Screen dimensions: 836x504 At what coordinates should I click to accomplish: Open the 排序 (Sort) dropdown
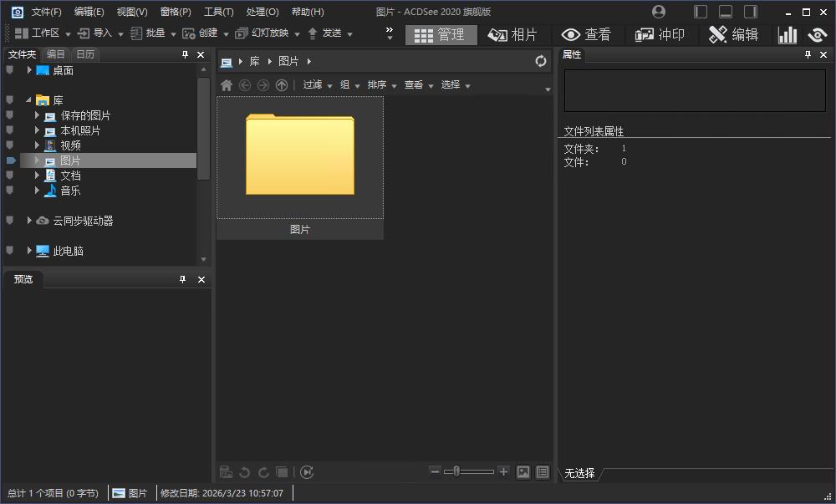click(379, 84)
